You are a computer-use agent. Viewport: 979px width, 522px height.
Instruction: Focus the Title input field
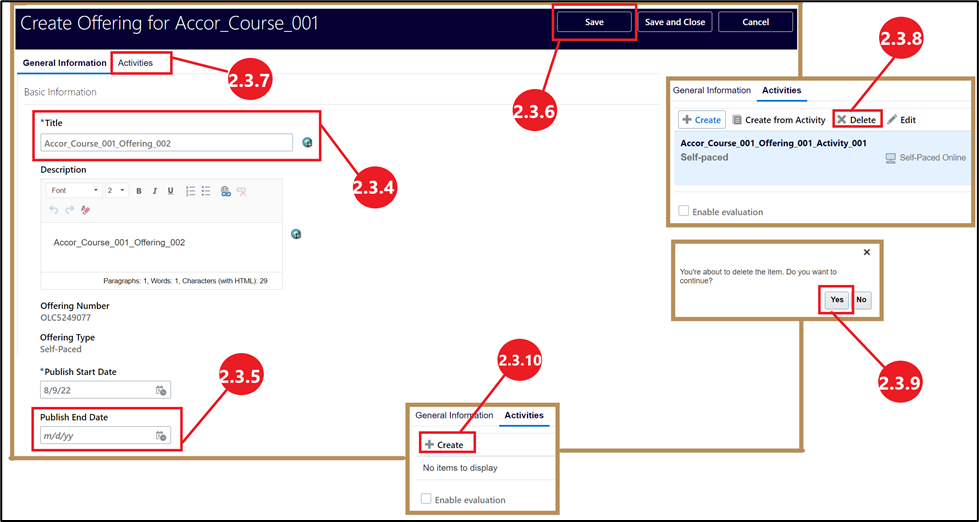coord(167,143)
